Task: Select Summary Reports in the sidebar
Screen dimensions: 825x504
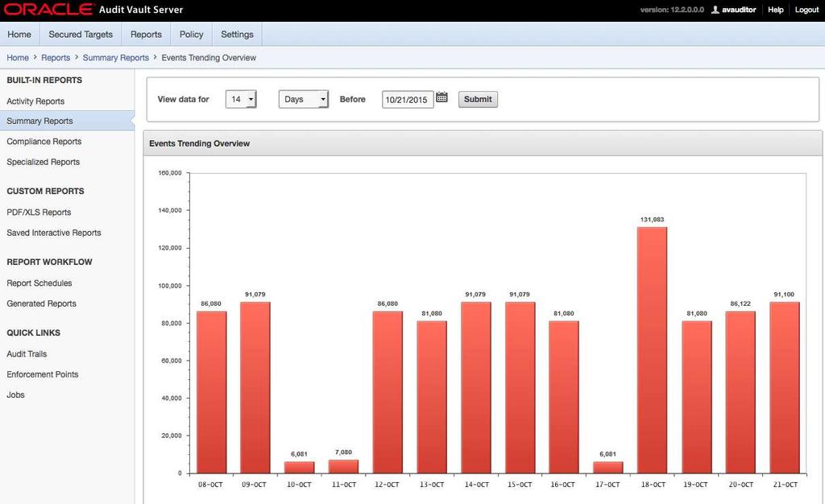Action: pyautogui.click(x=40, y=121)
